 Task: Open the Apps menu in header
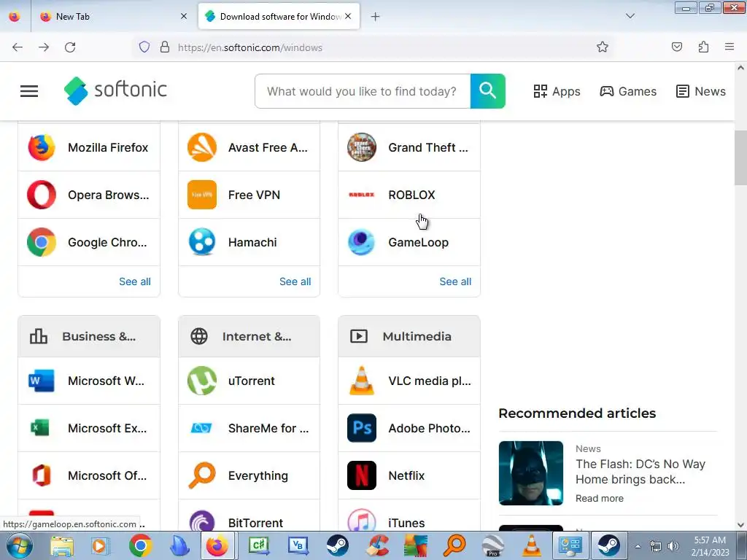[x=557, y=91]
